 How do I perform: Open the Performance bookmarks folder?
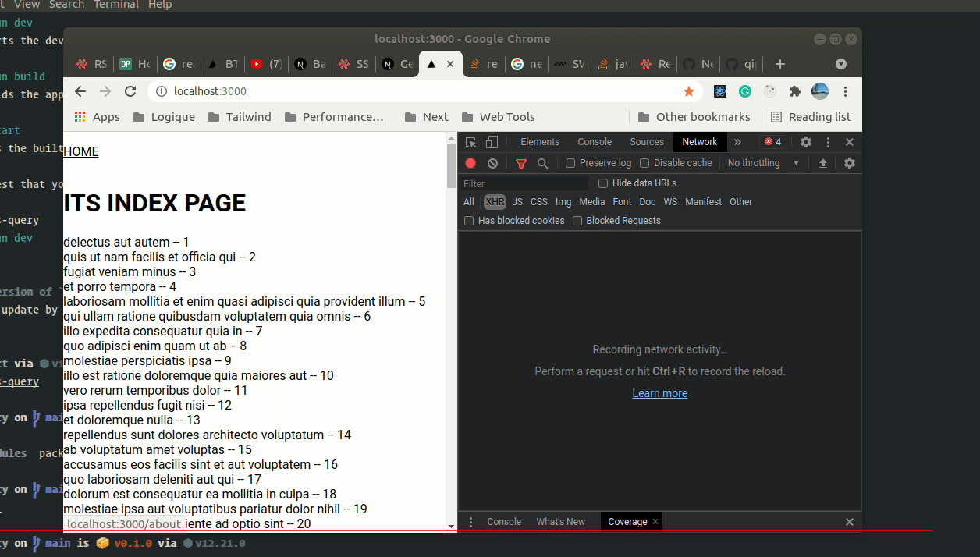pyautogui.click(x=335, y=117)
